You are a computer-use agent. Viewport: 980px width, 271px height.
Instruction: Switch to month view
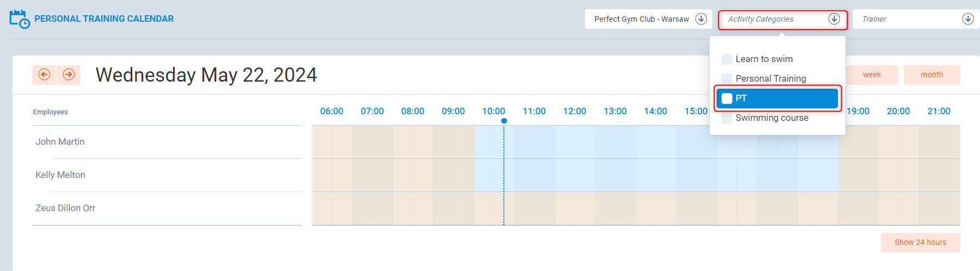[x=932, y=75]
